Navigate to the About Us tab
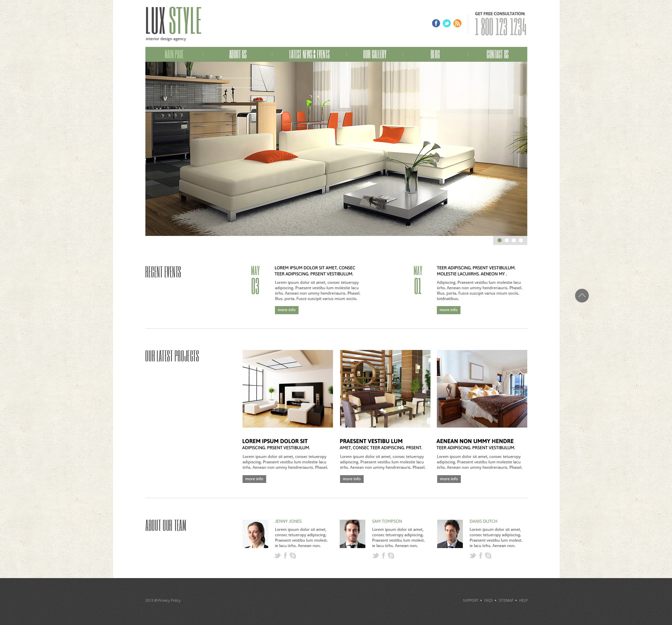The height and width of the screenshot is (625, 672). coord(237,54)
